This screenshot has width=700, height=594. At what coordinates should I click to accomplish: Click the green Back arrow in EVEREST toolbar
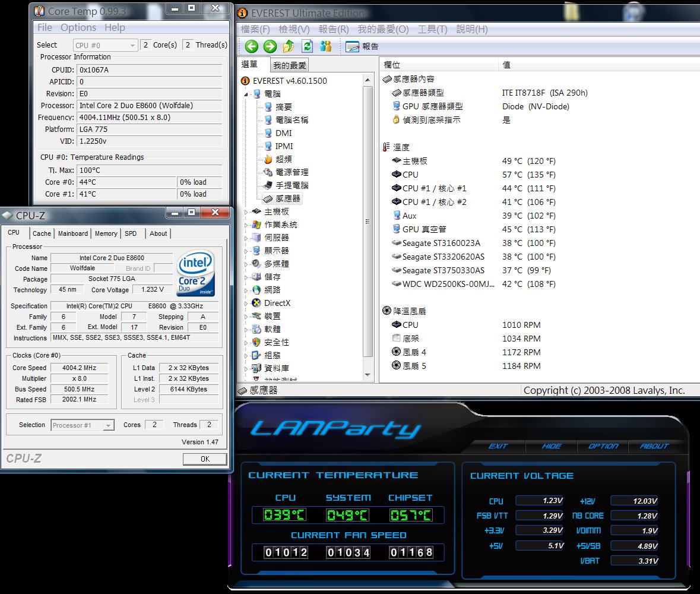point(251,46)
